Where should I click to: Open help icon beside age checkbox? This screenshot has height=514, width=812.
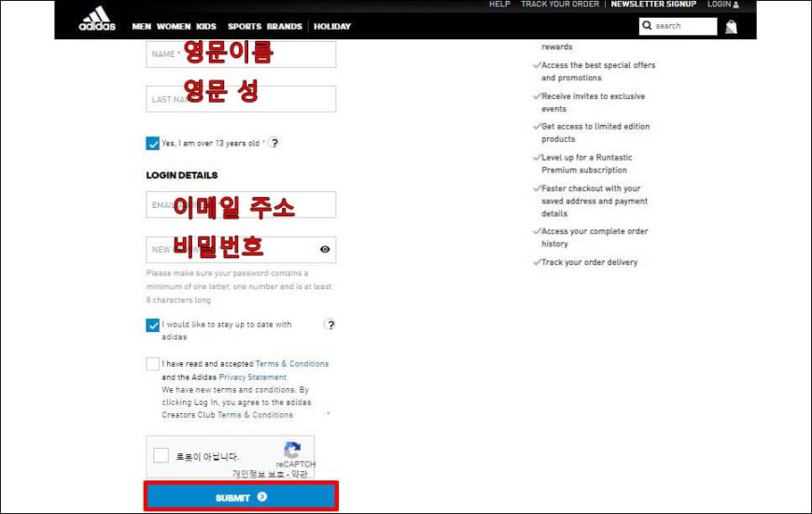click(274, 143)
